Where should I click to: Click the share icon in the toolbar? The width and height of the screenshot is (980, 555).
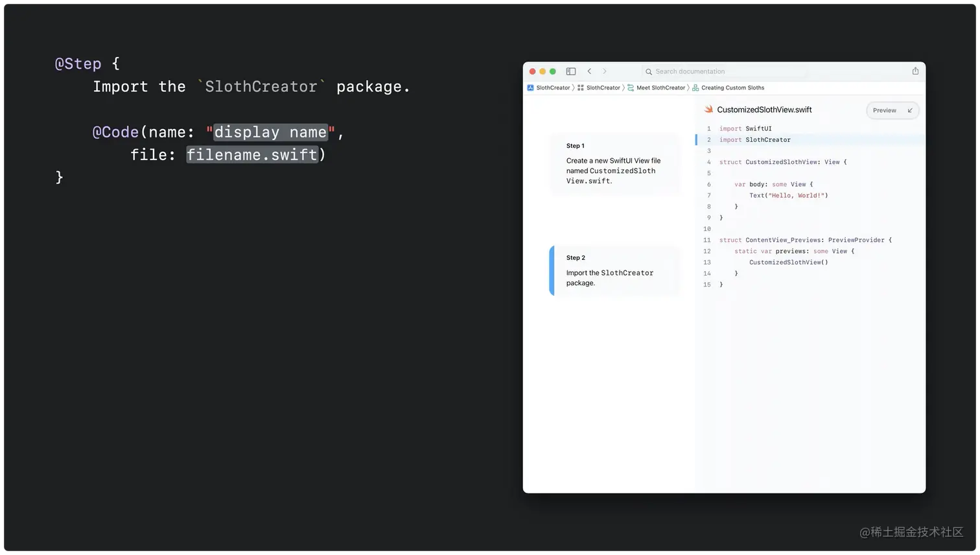[x=915, y=71]
